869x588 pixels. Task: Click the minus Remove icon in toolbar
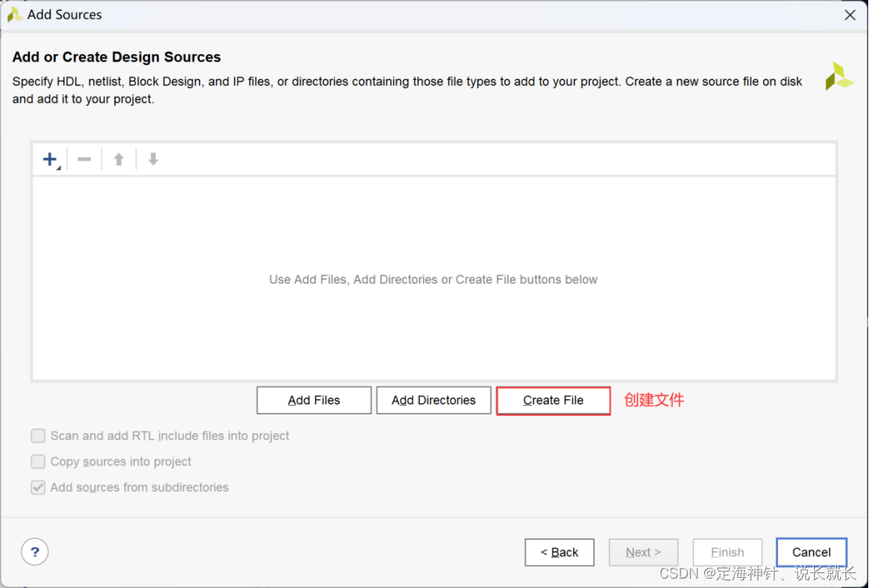coord(84,159)
